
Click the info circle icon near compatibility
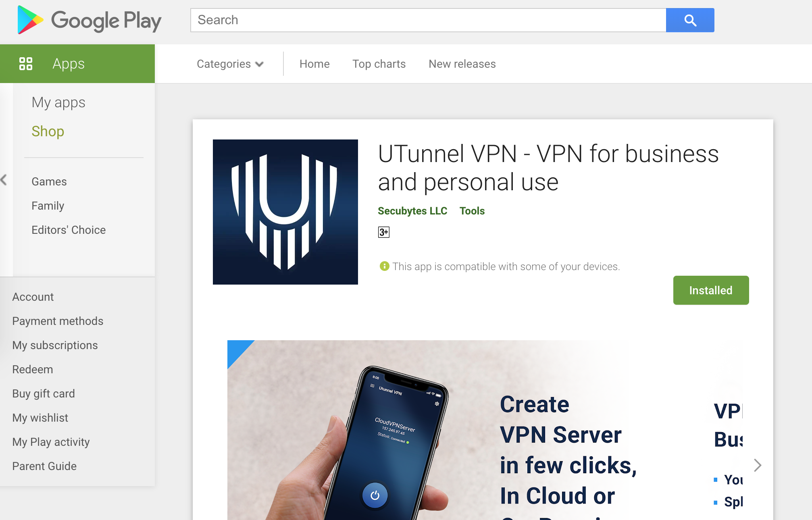coord(384,266)
